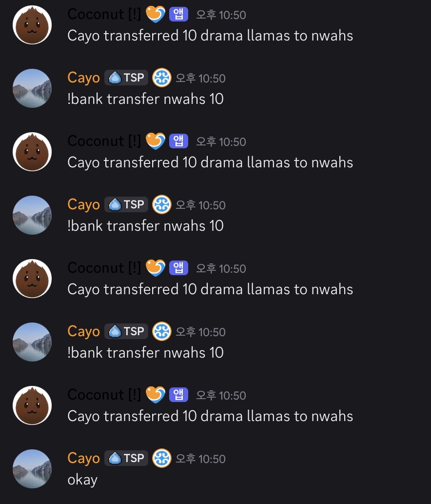The width and height of the screenshot is (431, 504).
Task: Click the Cayo username on the topmost Cayo message
Action: 83,78
